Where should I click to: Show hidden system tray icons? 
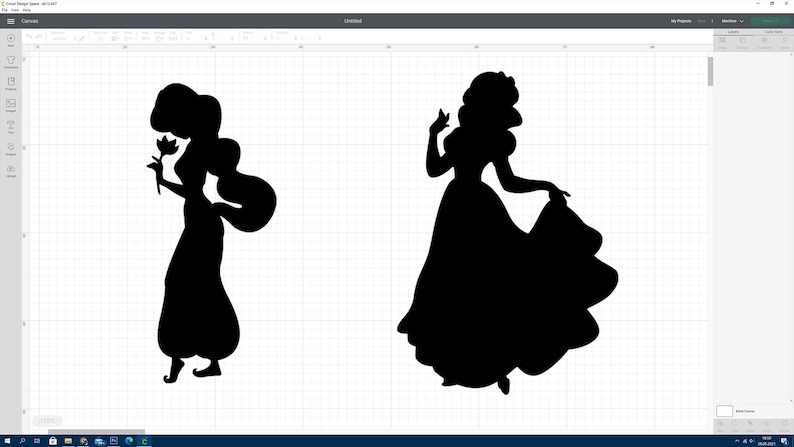pyautogui.click(x=737, y=441)
